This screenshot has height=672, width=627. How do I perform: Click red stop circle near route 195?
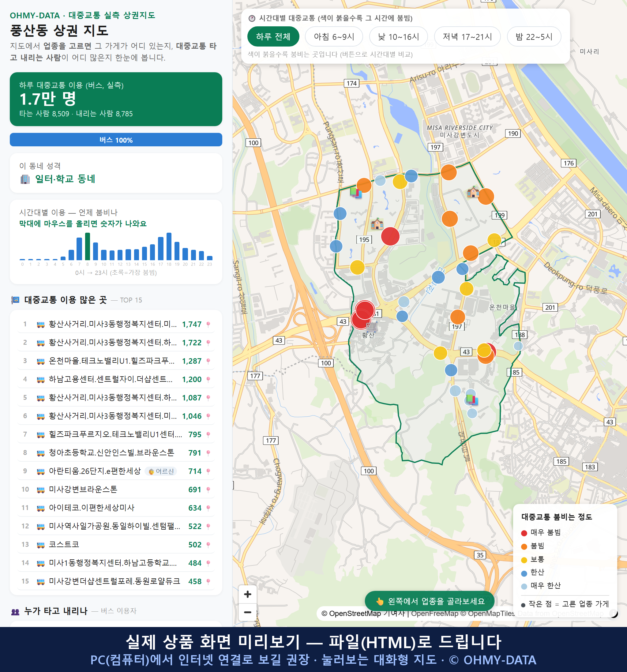(x=390, y=236)
